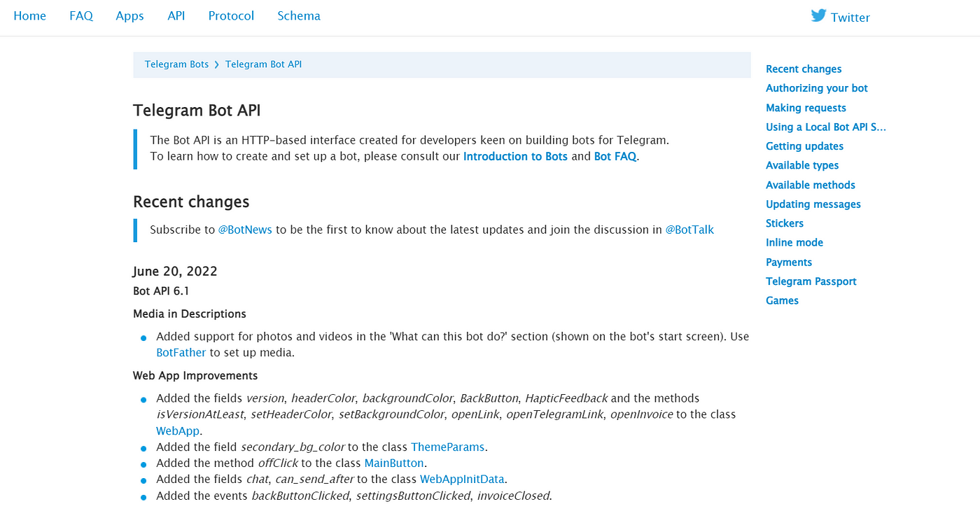Jump to Recent changes in sidebar

click(x=804, y=69)
